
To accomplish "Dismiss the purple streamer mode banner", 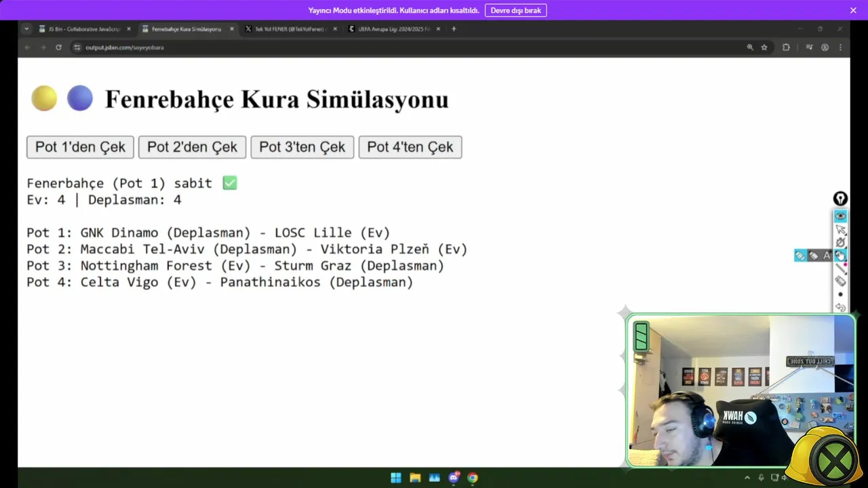I will pos(853,10).
